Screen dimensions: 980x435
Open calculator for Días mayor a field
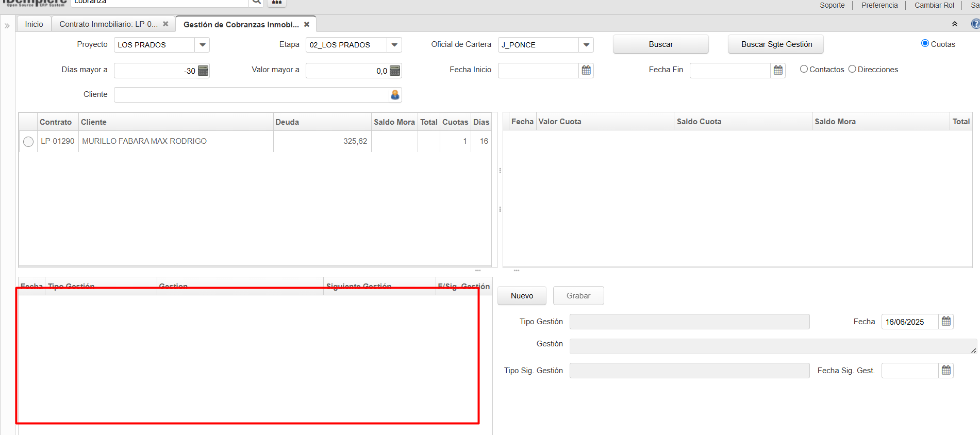point(203,71)
